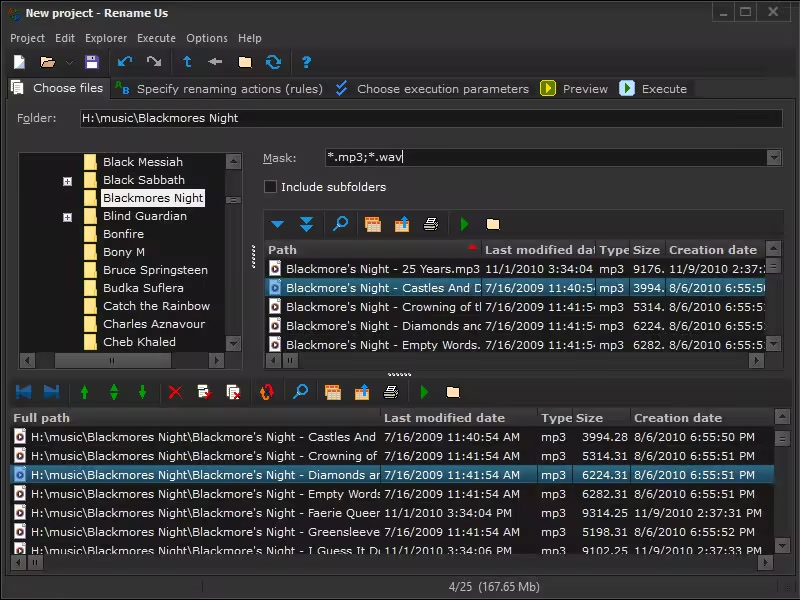Viewport: 800px width, 600px height.
Task: Click the green up-down sort arrows icon
Action: pos(114,392)
